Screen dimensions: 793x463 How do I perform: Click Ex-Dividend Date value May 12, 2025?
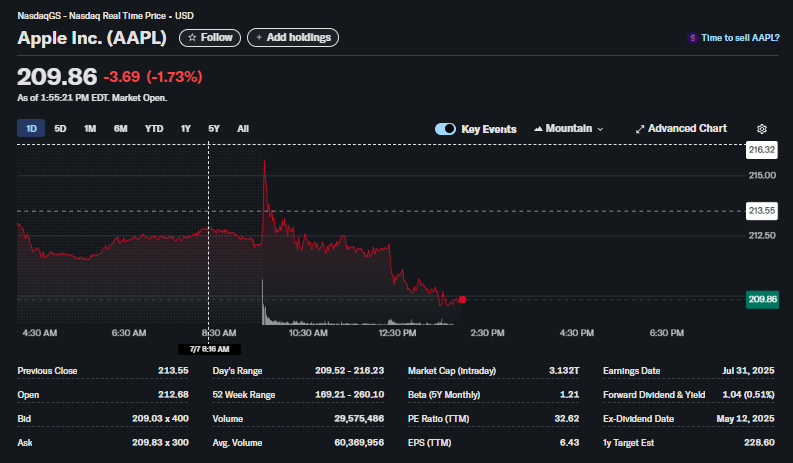pos(745,418)
